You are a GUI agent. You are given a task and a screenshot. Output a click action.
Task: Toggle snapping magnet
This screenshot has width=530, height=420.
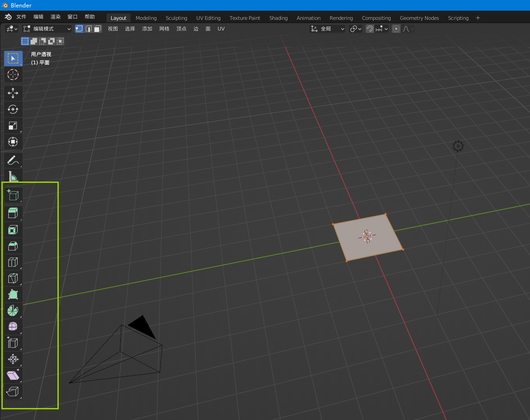coord(370,29)
